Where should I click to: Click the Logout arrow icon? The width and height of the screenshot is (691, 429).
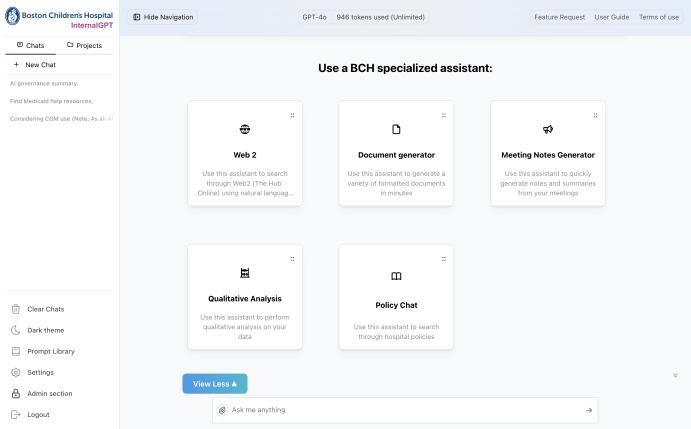[x=16, y=414]
